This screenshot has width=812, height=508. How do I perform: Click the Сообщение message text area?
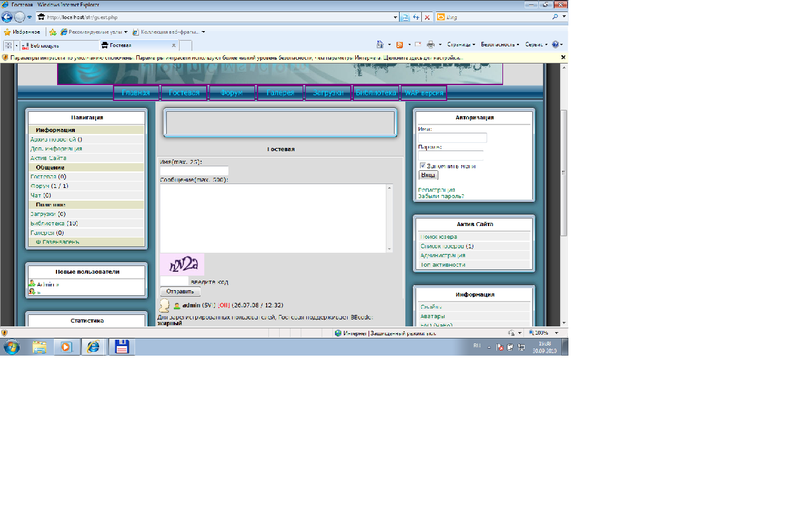click(276, 218)
